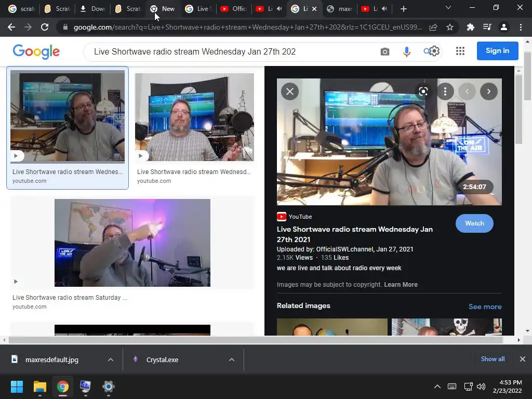Viewport: 532px width, 399px height.
Task: Switch to the 'New' tab
Action: 163,9
